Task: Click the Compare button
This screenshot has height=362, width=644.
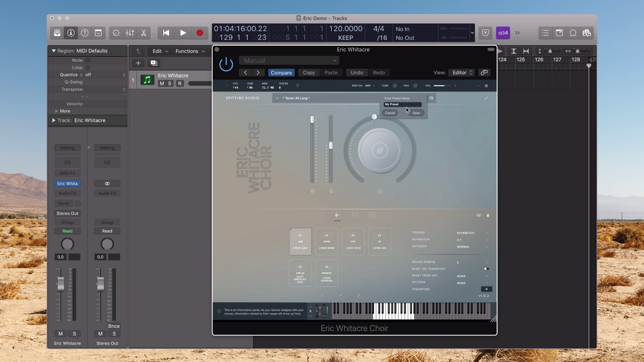Action: coord(281,72)
